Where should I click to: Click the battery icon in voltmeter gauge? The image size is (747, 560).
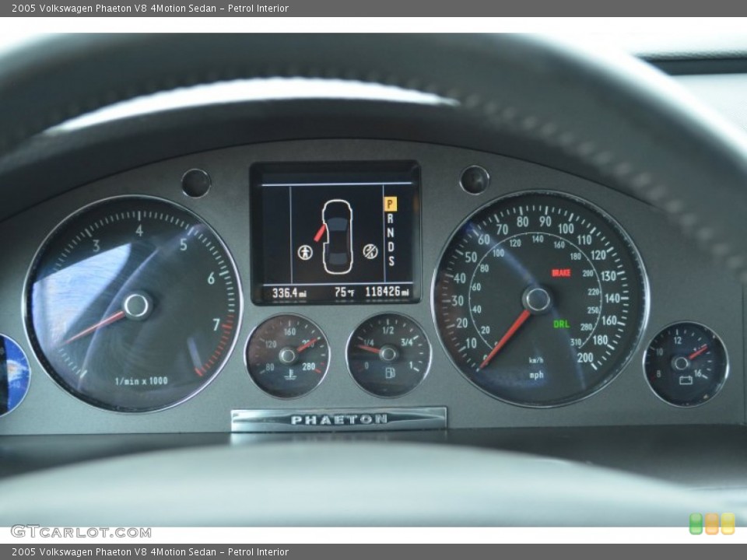[x=686, y=380]
